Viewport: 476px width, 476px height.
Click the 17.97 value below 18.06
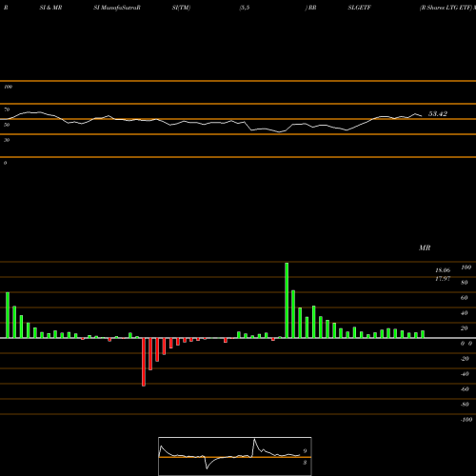pyautogui.click(x=443, y=279)
